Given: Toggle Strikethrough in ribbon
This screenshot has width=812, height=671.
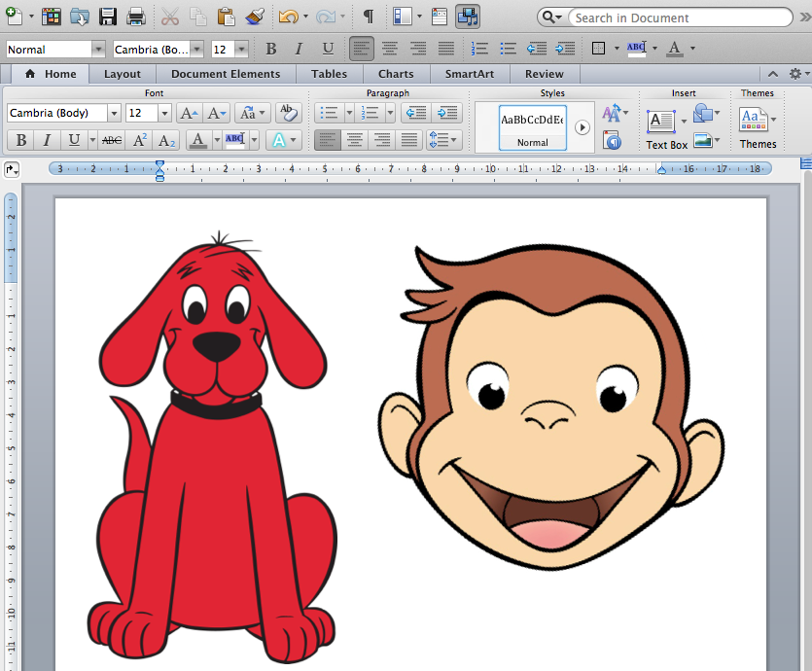Looking at the screenshot, I should 112,140.
